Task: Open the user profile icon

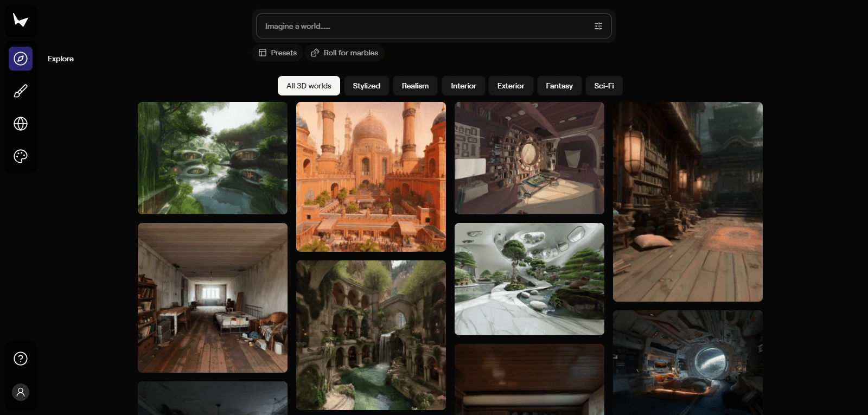Action: tap(21, 392)
